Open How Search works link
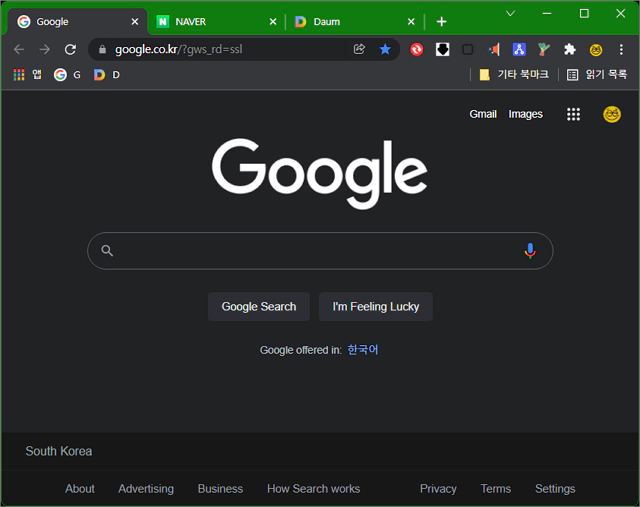The width and height of the screenshot is (640, 507). (x=313, y=489)
